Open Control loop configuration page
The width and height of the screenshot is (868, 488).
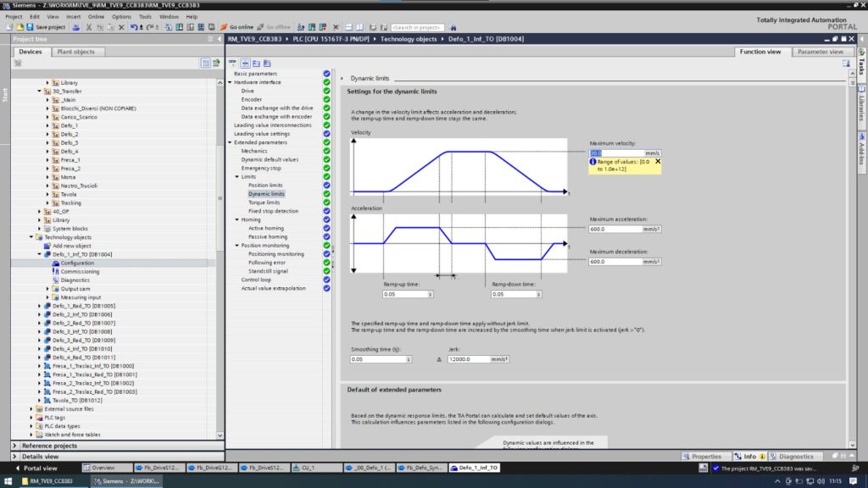tap(256, 280)
